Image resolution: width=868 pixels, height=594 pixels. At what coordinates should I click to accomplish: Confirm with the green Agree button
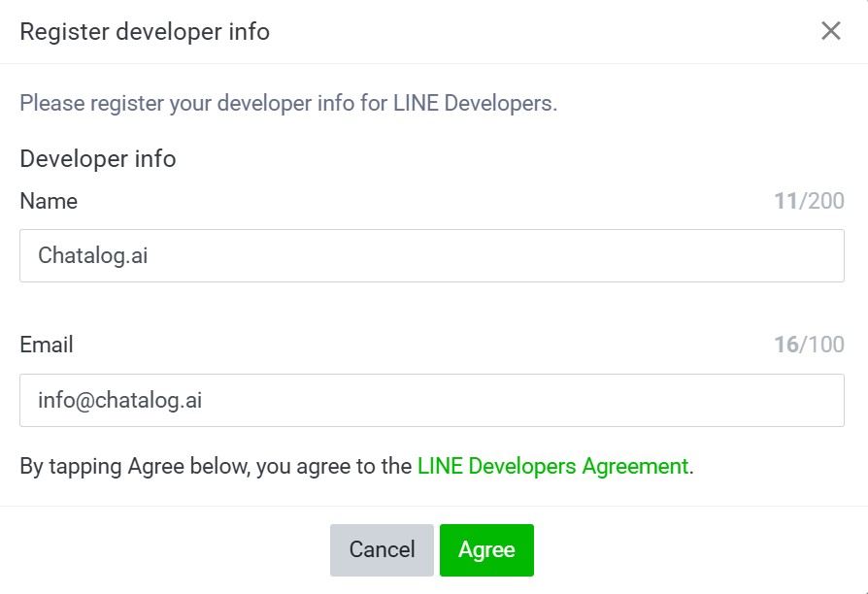(486, 550)
